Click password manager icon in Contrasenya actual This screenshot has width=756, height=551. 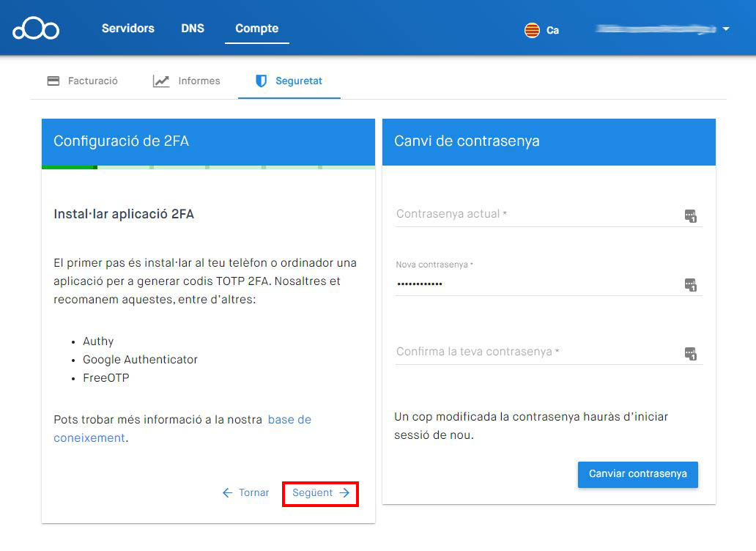[x=690, y=215]
